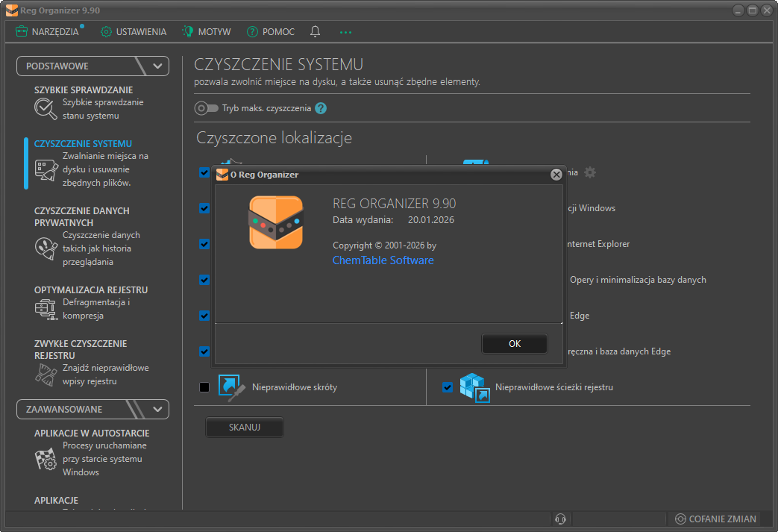Open the POMOC help menu
This screenshot has width=778, height=532.
point(271,32)
